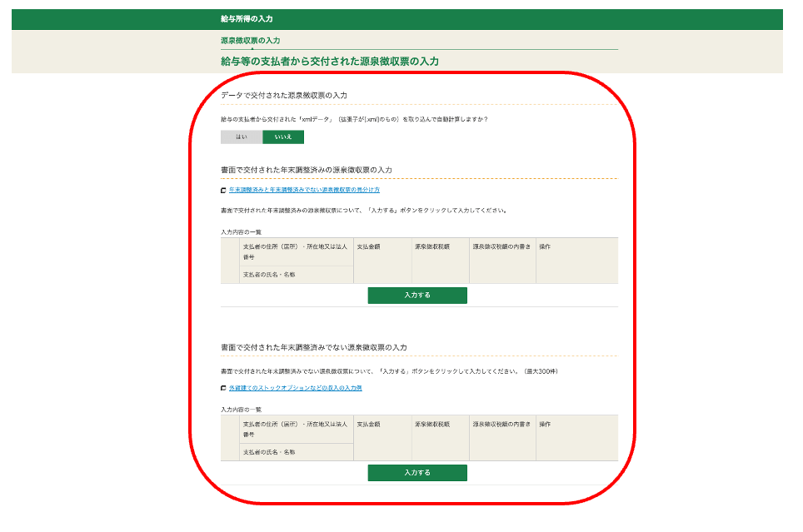Click the 給与等の支払者から交付された源泉徴収票の入力 page title

pos(329,62)
